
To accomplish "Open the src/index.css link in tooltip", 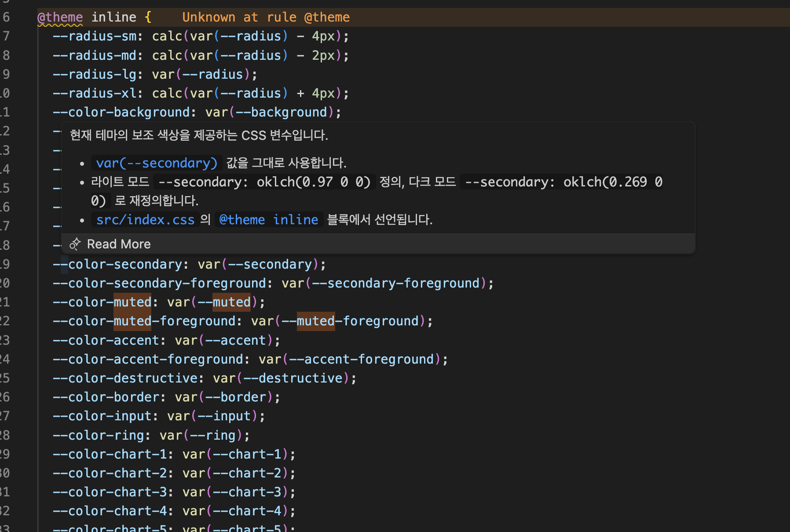I will pos(145,220).
